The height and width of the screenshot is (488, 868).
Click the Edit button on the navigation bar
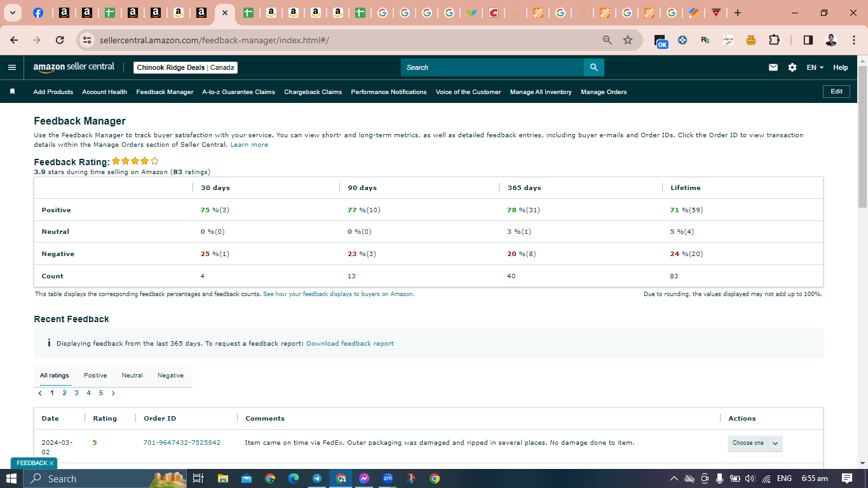point(836,91)
